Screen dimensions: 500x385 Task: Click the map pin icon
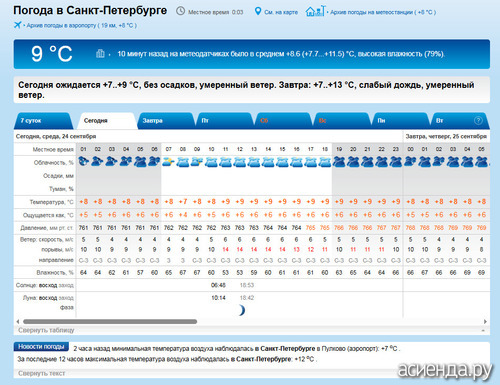[x=257, y=11]
